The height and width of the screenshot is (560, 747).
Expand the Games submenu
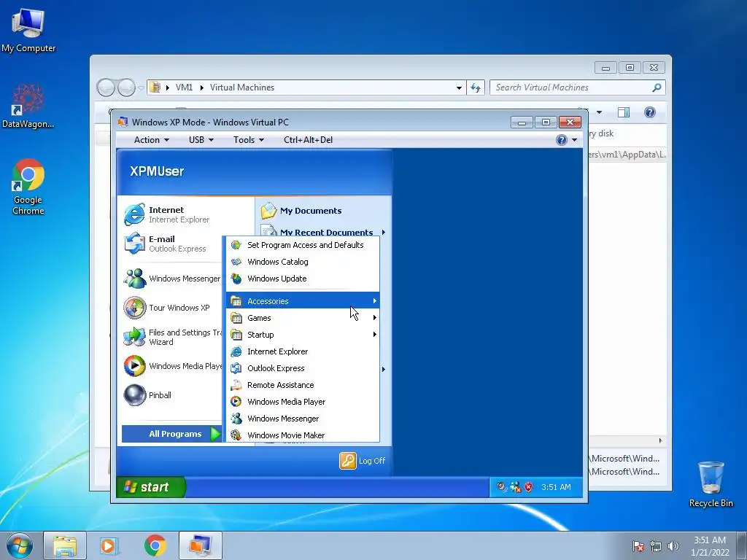[x=303, y=318]
